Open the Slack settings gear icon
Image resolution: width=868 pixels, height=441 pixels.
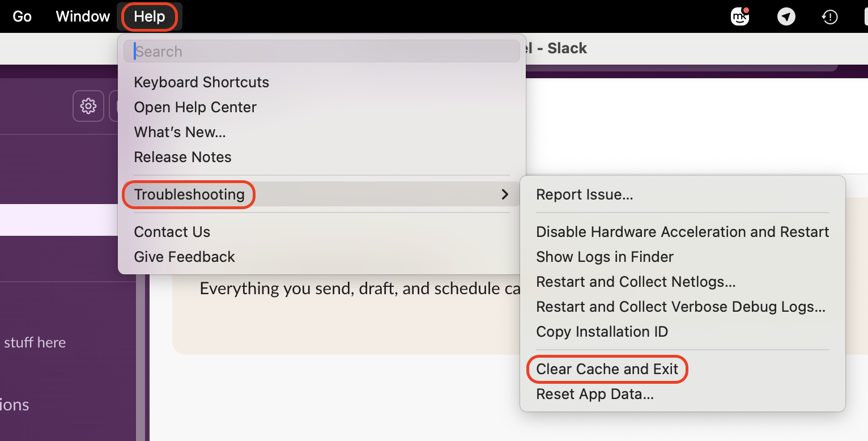click(88, 106)
